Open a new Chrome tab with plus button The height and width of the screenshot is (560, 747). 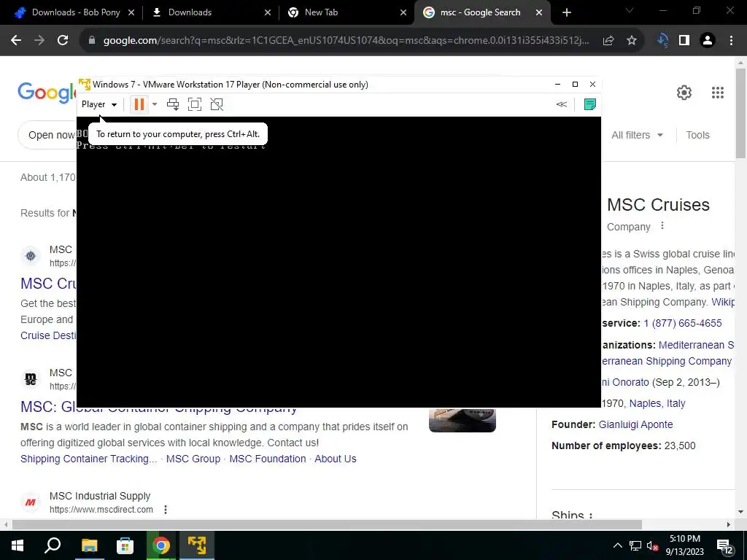click(566, 13)
